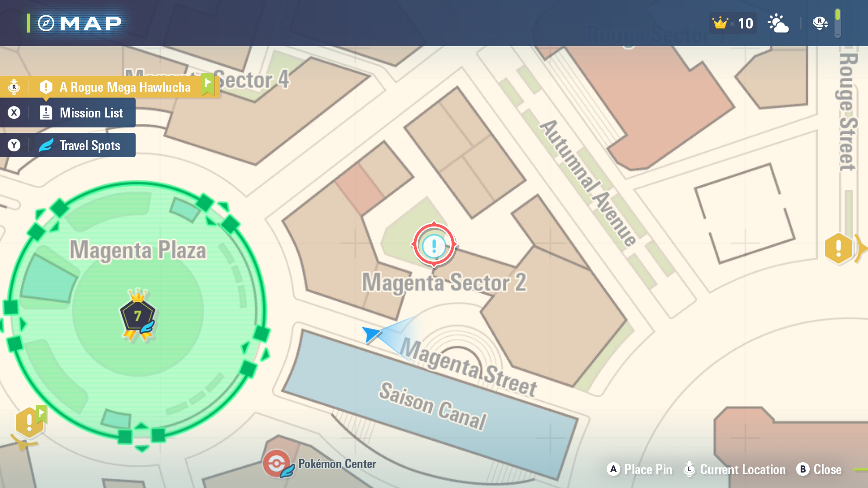
Task: Open the Mission List menu
Action: pyautogui.click(x=68, y=113)
